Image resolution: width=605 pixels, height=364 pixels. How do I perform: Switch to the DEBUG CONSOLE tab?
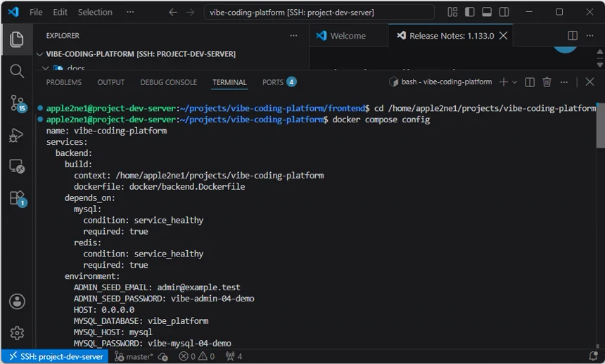point(169,82)
